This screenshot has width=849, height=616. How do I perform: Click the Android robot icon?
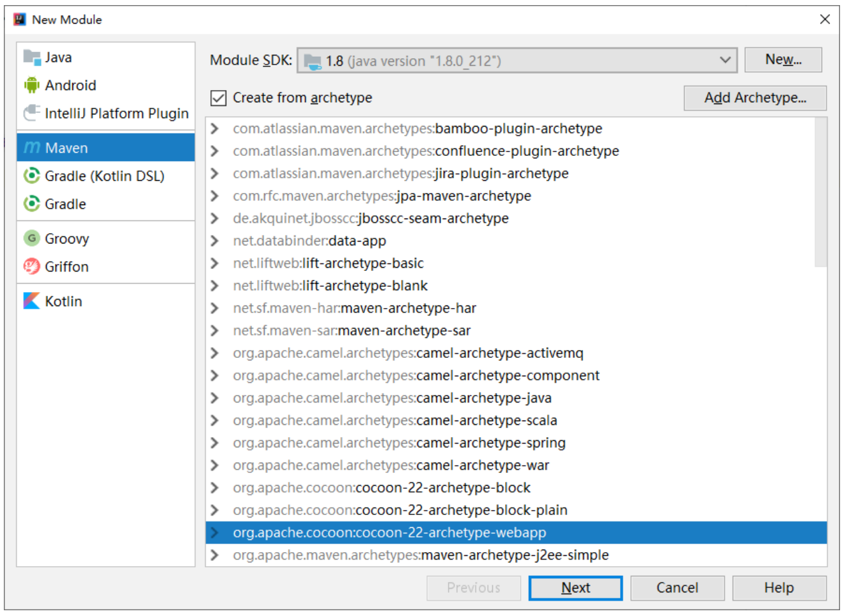(31, 85)
